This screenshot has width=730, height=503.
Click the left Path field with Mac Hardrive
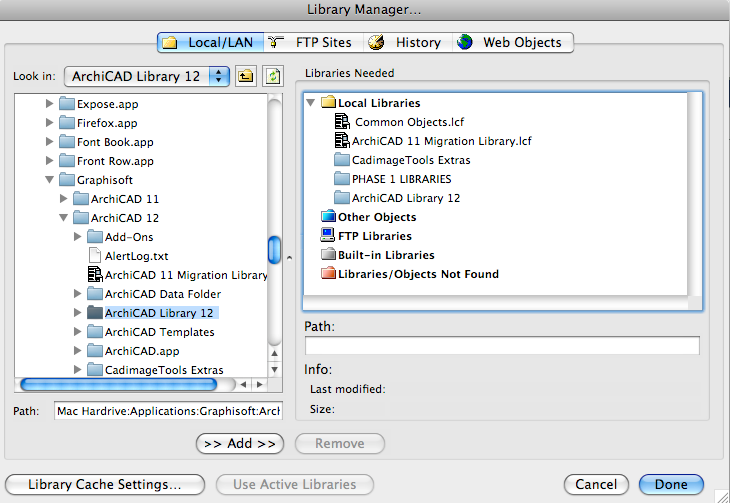[168, 411]
